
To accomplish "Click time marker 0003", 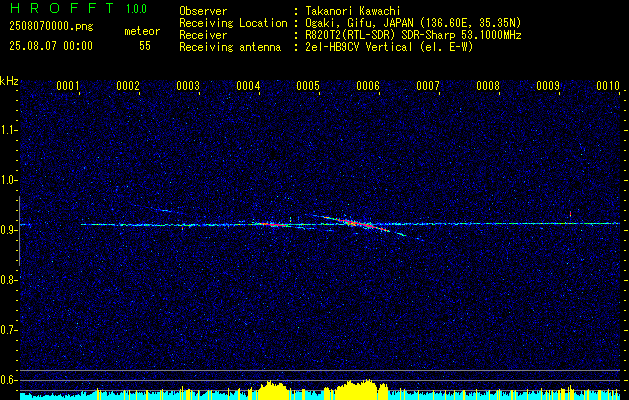I will point(188,86).
